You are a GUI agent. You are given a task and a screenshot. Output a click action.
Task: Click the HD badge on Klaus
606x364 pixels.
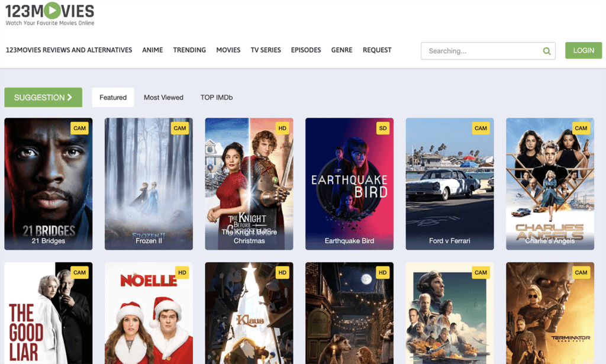tap(282, 272)
